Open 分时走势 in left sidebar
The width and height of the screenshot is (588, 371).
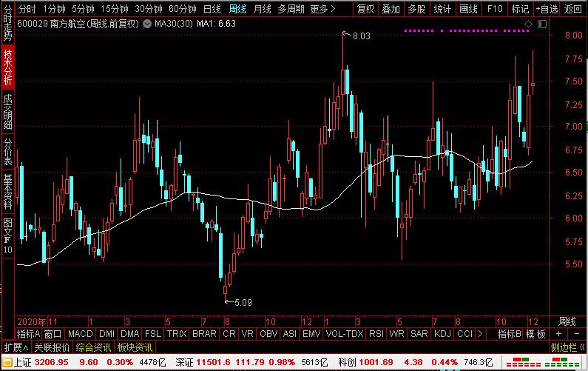point(7,23)
